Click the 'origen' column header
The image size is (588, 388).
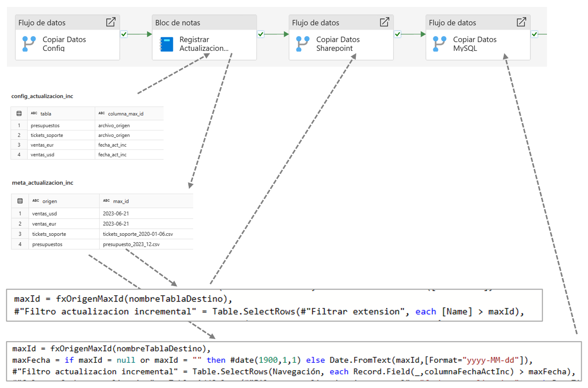[x=49, y=201]
